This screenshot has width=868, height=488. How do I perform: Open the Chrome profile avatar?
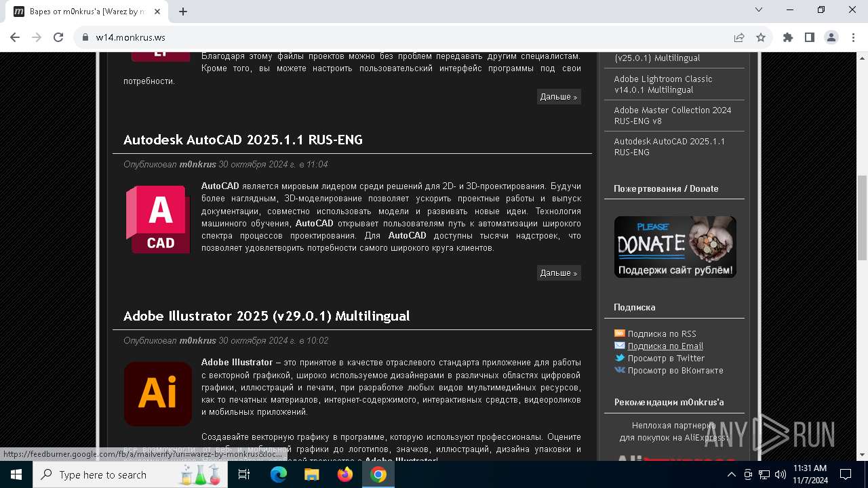[x=831, y=37]
